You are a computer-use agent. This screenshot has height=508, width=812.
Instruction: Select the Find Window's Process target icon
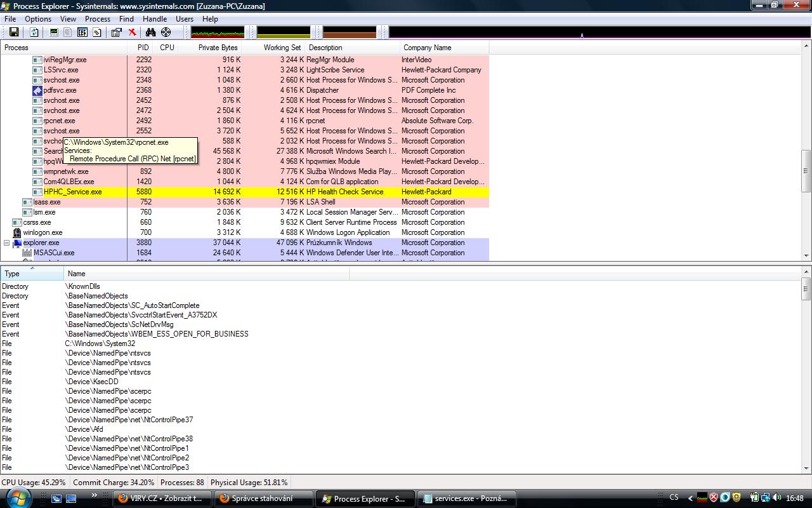[166, 32]
